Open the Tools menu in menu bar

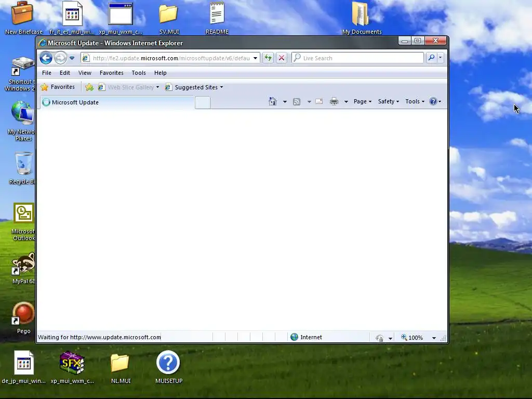tap(139, 73)
